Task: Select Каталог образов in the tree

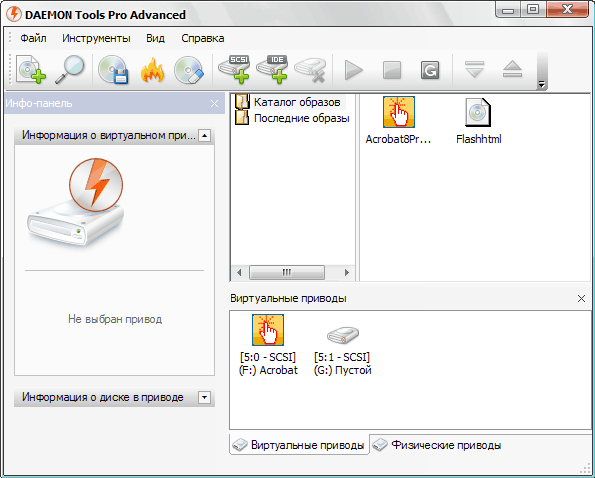Action: [297, 102]
